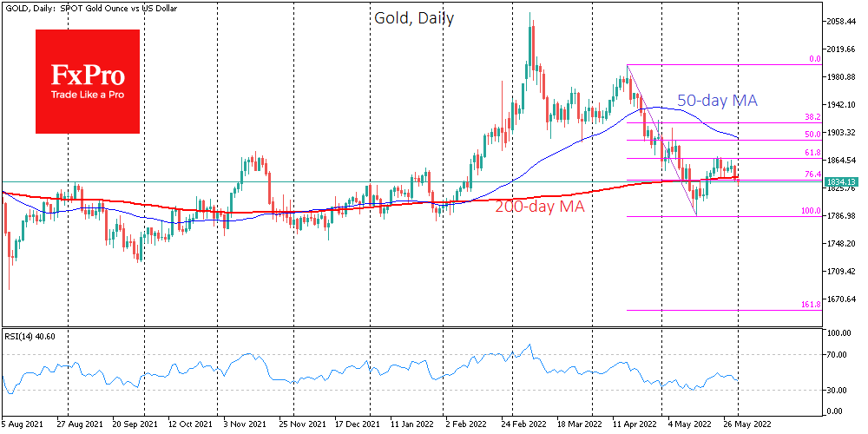Click the current price tag 1834.13
The height and width of the screenshot is (434, 868).
pyautogui.click(x=840, y=181)
